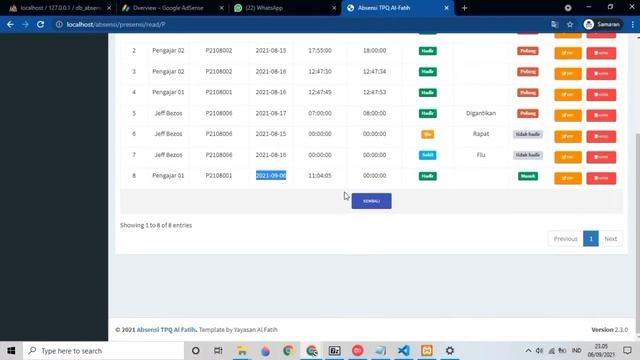Click the Flu note text
Viewport: 640px width, 360px height.
[x=481, y=155]
